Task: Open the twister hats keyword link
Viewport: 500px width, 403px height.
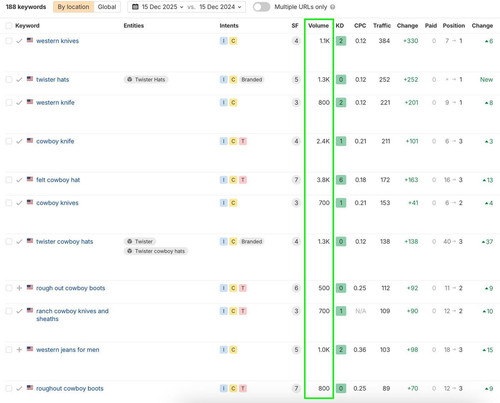Action: 52,80
